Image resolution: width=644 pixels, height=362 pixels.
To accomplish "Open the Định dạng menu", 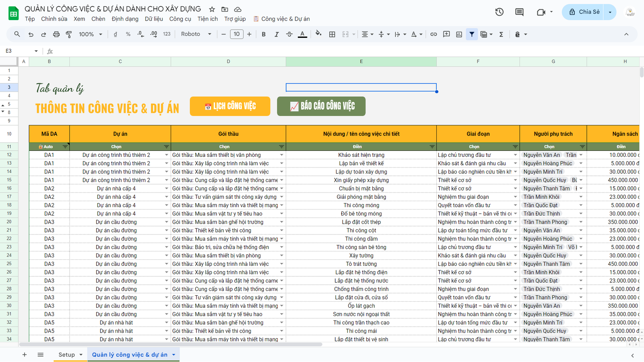I will pyautogui.click(x=125, y=19).
